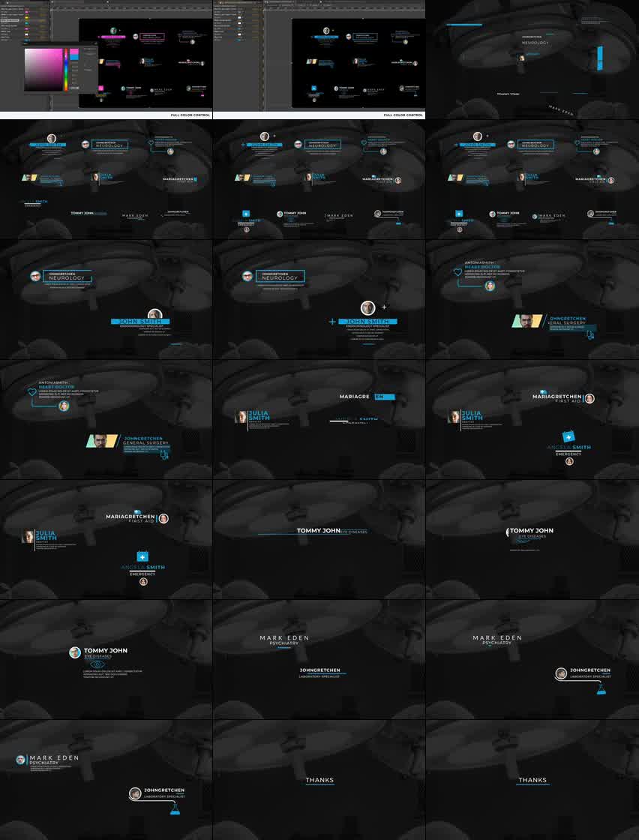The image size is (639, 840).
Task: Select the original blue color preview swatch
Action: tap(74, 57)
